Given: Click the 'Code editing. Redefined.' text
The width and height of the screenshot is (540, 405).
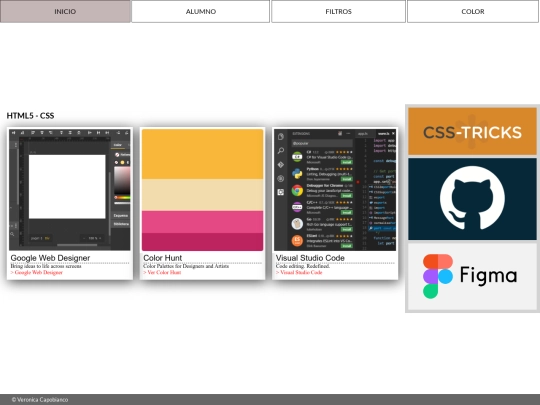Looking at the screenshot, I should (x=303, y=266).
